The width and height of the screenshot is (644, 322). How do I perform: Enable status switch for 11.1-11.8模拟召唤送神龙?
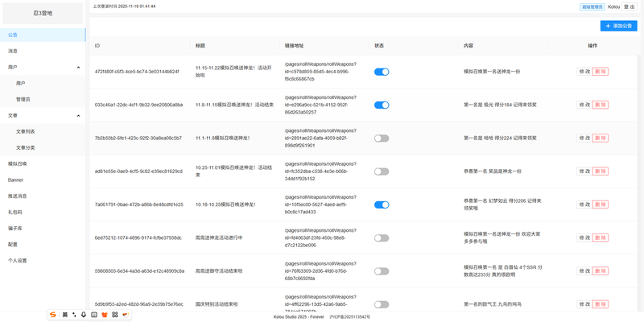382,138
